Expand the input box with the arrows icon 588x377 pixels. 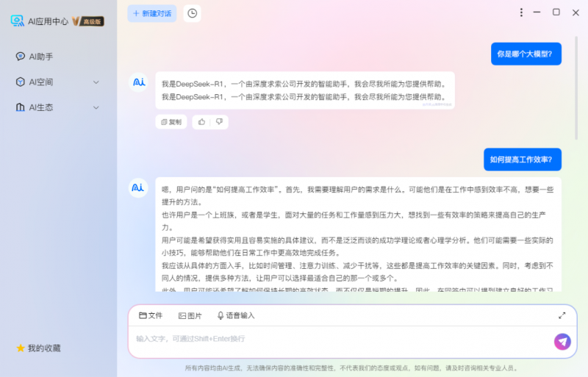tap(562, 315)
